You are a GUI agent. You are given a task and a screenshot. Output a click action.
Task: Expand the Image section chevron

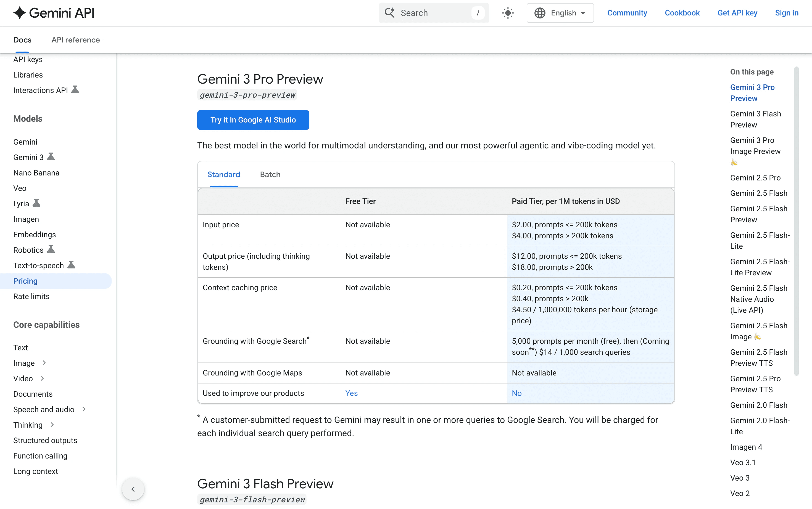tap(44, 363)
